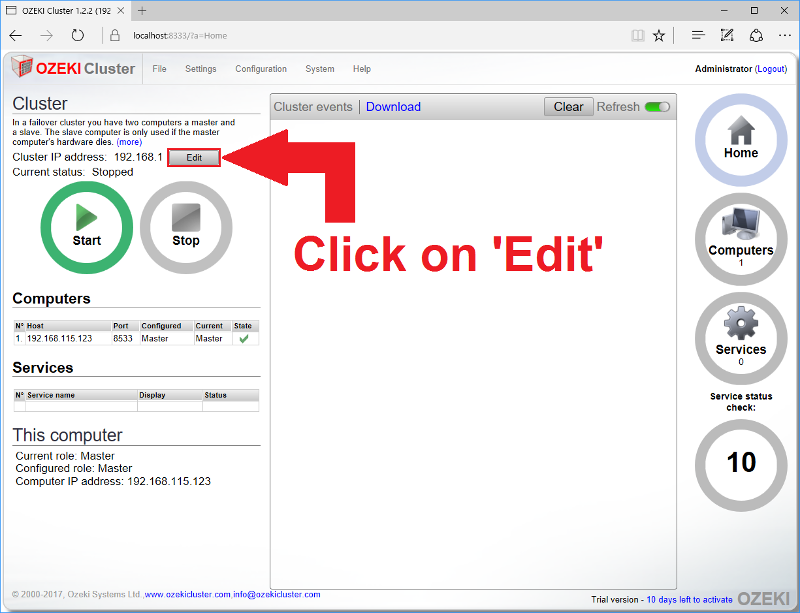Screen dimensions: 800x613
Task: Click the Logout link
Action: click(x=771, y=69)
